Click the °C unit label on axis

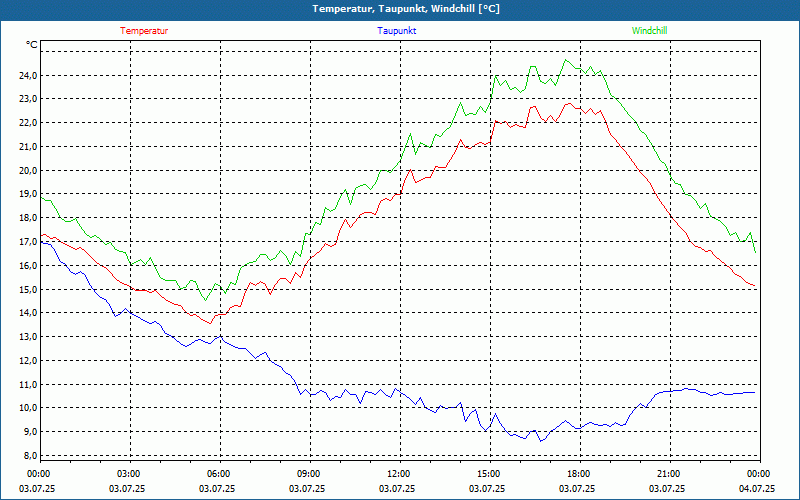[x=32, y=45]
